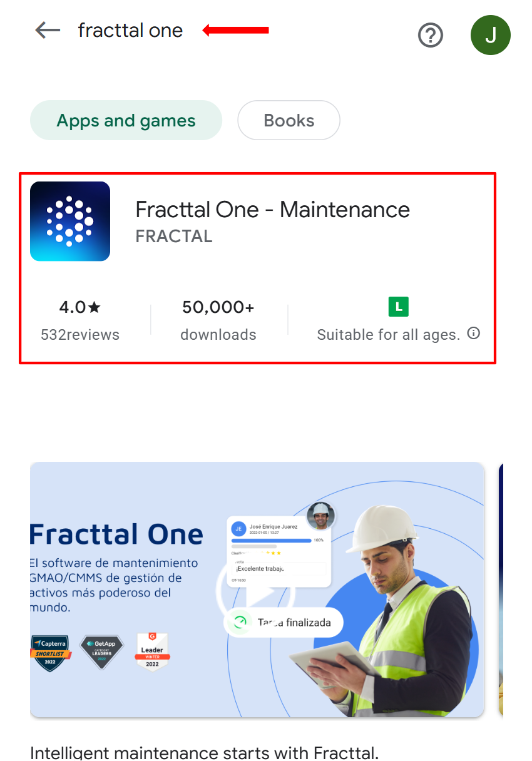Image resolution: width=532 pixels, height=761 pixels.
Task: Click the Suitable for all ages text
Action: pos(388,335)
